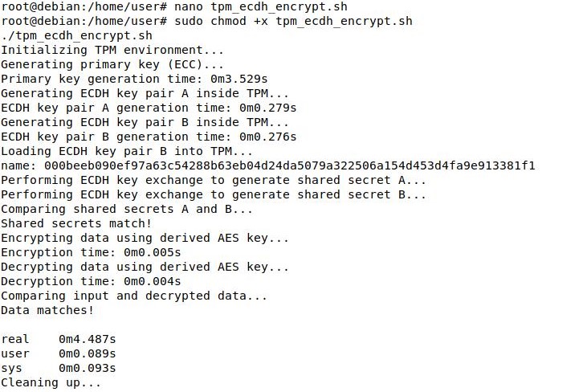The height and width of the screenshot is (392, 587).
Task: Click 'Generating ECDH key pair A inside TPM...'
Action: coord(145,93)
